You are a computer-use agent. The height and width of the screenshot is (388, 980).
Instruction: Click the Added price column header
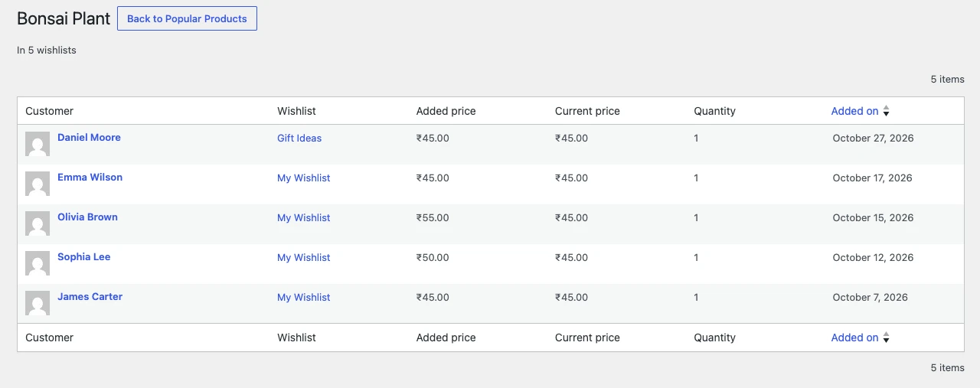click(x=446, y=111)
